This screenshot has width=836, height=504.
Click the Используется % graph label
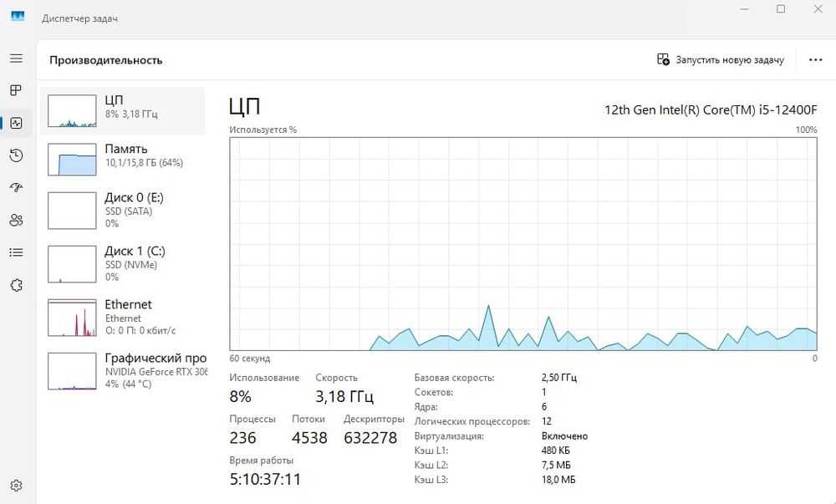pyautogui.click(x=263, y=130)
